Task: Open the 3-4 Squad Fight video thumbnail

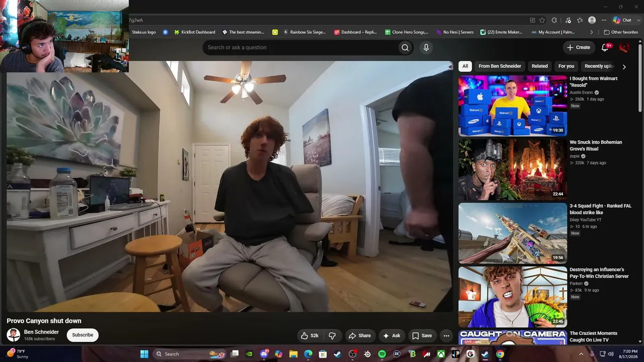Action: (513, 233)
